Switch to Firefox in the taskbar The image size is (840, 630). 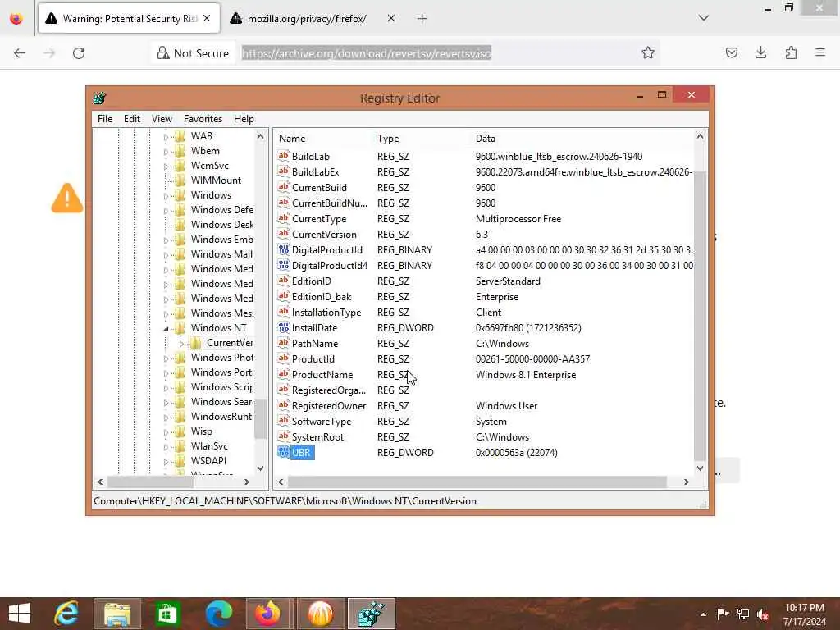pos(268,614)
